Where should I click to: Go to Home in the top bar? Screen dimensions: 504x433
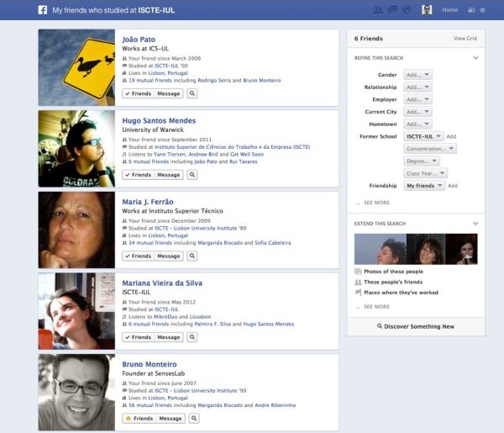coord(449,10)
